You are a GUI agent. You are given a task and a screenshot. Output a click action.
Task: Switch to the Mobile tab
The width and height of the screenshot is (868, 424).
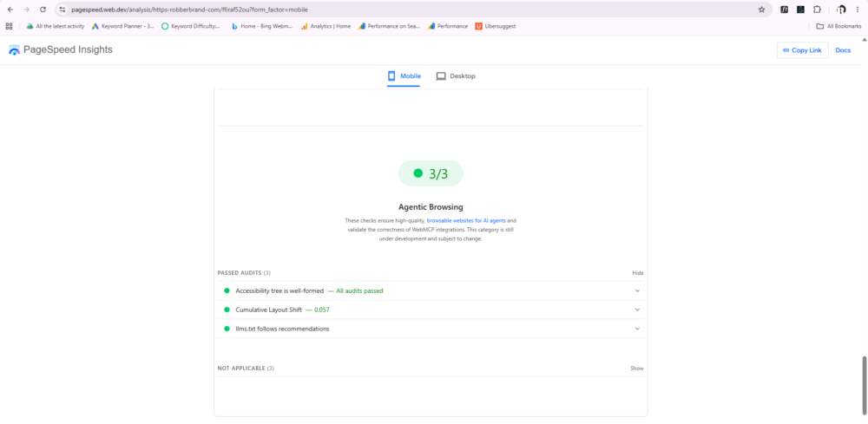pos(404,76)
